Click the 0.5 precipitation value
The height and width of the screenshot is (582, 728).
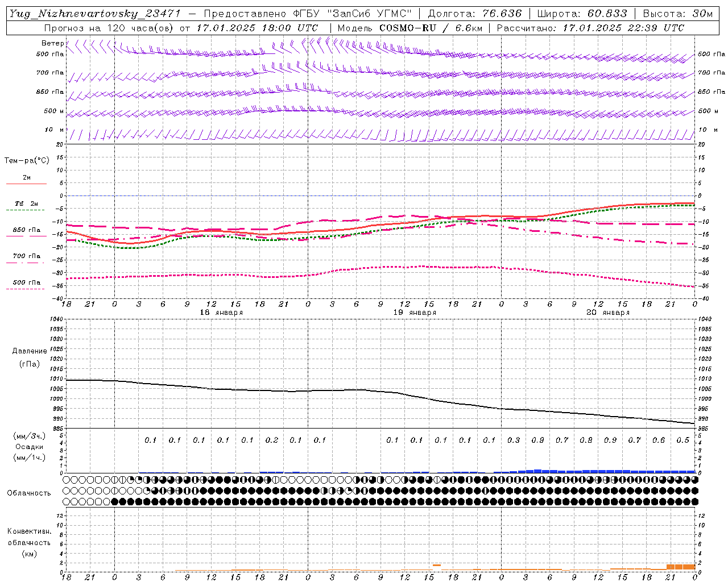683,440
